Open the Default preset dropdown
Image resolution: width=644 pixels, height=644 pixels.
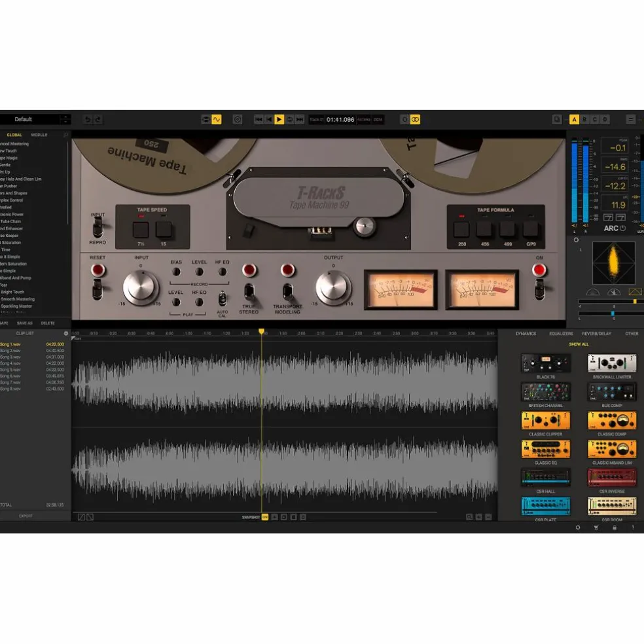(29, 120)
